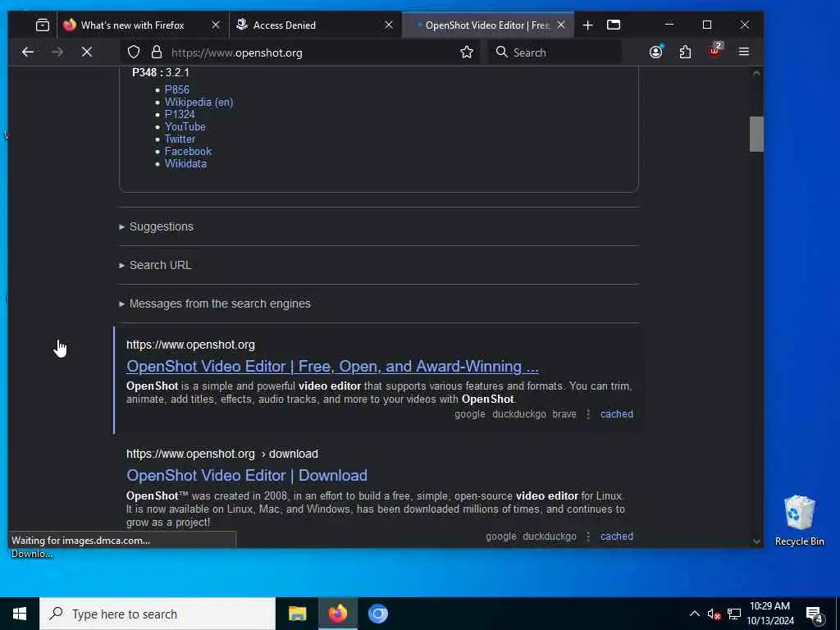Open the Facebook link
The image size is (840, 630).
click(188, 151)
